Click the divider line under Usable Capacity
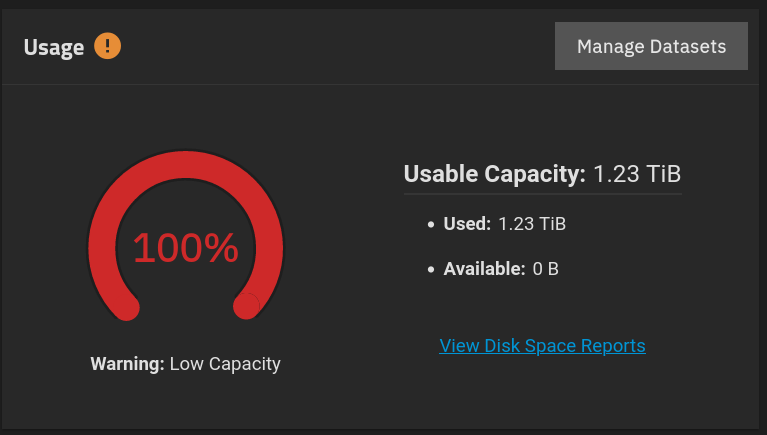 tap(542, 194)
